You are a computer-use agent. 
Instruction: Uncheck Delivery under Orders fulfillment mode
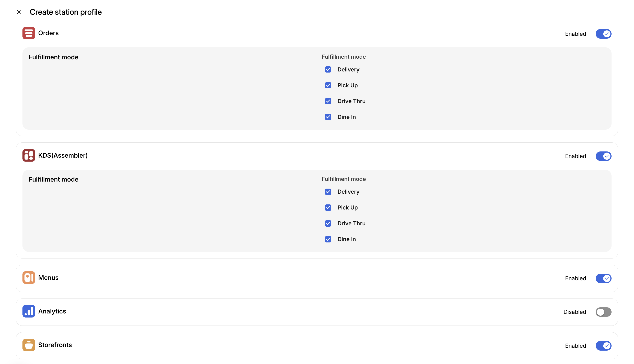click(328, 69)
